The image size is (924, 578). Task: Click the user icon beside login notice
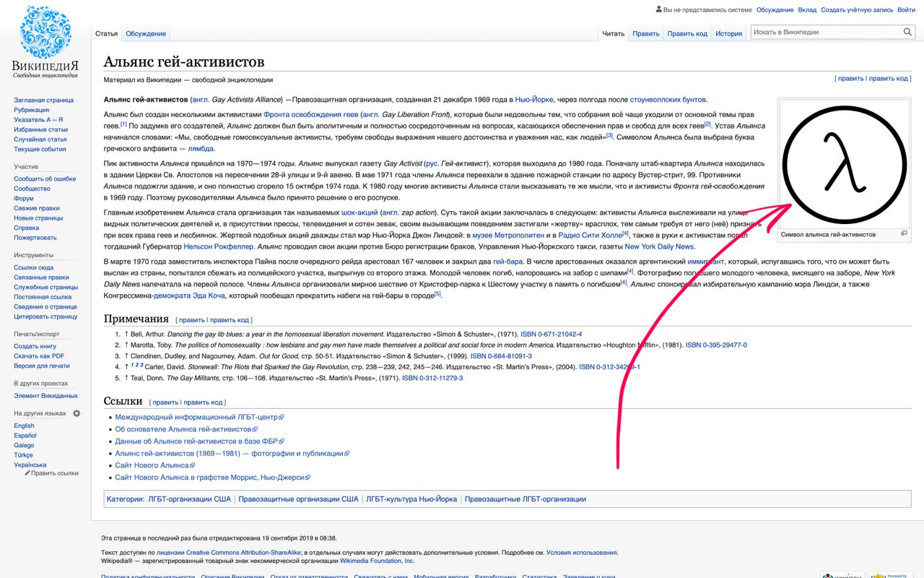(658, 9)
